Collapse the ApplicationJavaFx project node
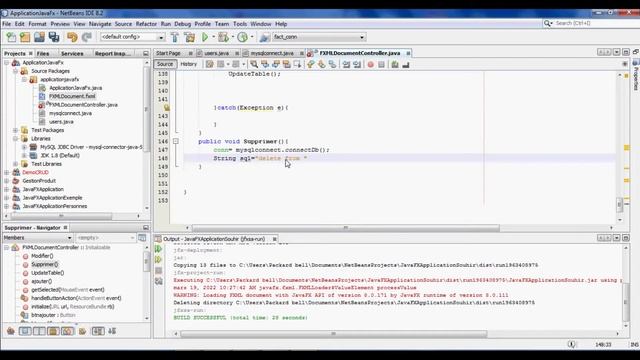Screen dimensions: 640x360 click(7, 63)
